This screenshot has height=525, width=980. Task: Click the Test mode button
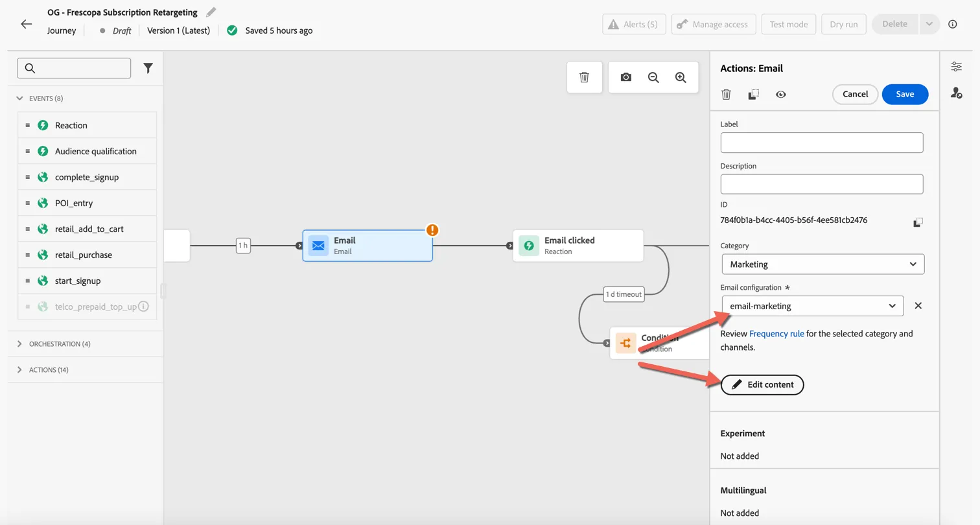pos(789,24)
